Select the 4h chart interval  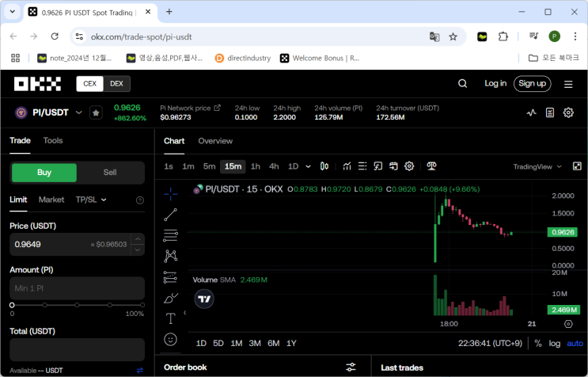274,166
